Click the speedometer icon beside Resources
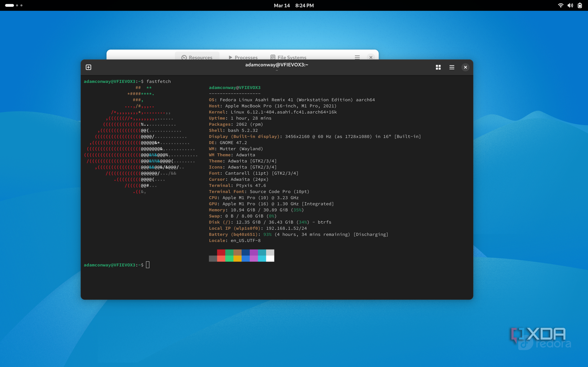The height and width of the screenshot is (367, 588). (184, 57)
